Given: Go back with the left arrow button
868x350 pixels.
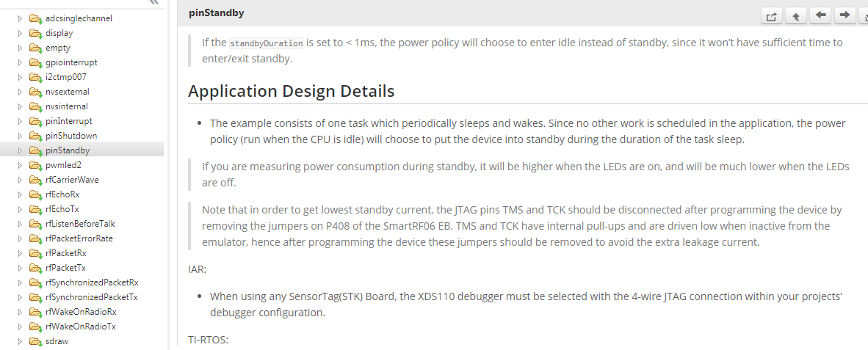Looking at the screenshot, I should 820,16.
